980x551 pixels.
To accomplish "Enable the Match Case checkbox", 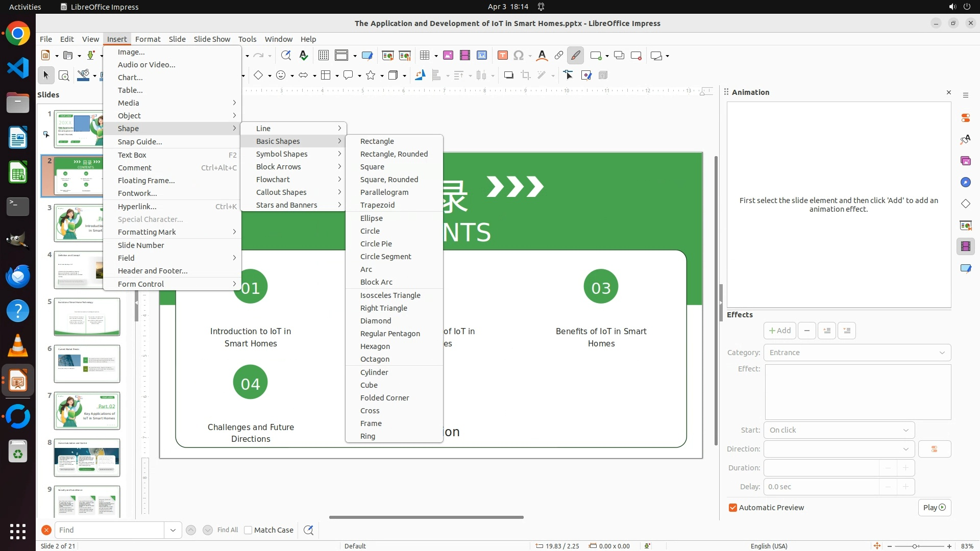I will pos(248,530).
